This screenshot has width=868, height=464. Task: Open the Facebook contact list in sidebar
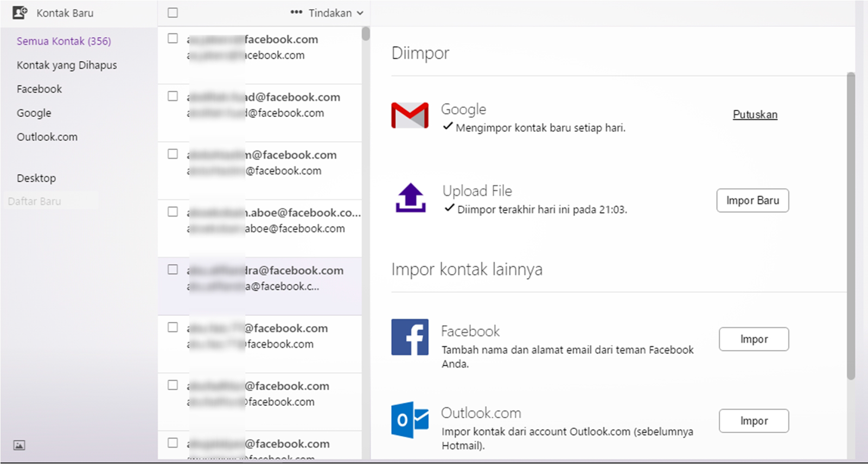(39, 89)
